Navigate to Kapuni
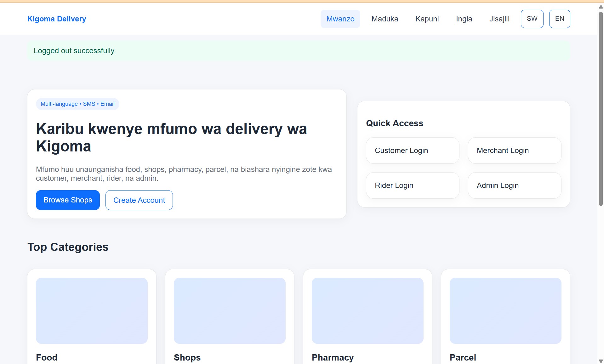This screenshot has width=604, height=364. [x=427, y=19]
